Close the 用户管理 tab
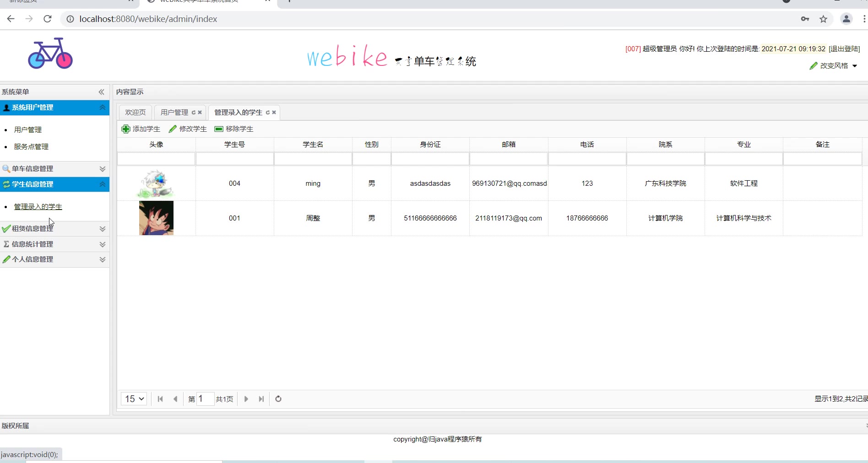Viewport: 868px width, 463px height. tap(200, 113)
